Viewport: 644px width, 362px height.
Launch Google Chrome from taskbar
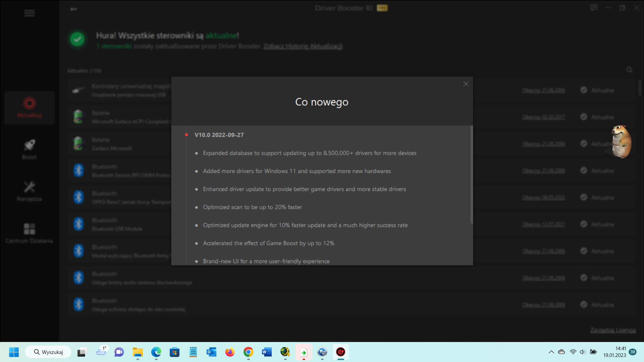tap(248, 352)
